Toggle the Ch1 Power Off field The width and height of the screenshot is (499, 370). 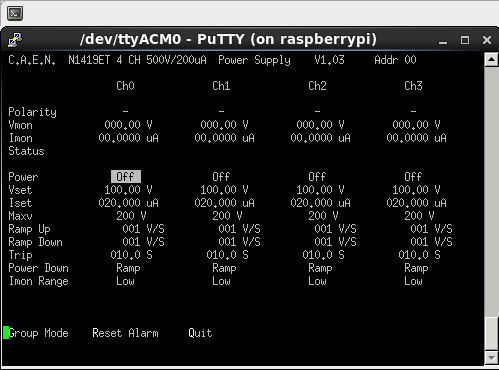click(x=221, y=177)
